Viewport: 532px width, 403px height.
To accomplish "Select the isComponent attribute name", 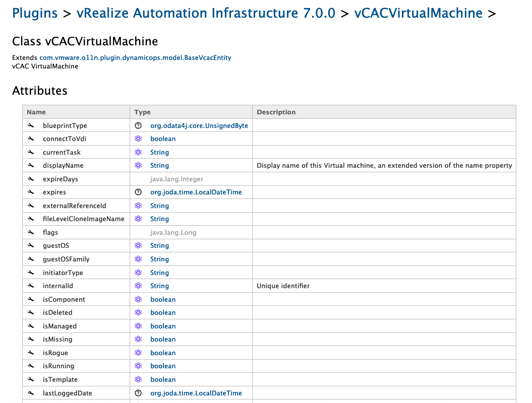I will click(x=64, y=300).
